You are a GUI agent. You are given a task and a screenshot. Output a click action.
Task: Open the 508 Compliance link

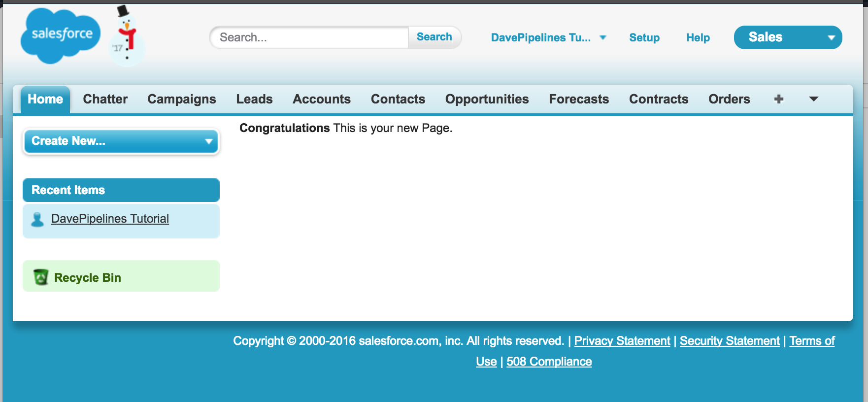pos(549,362)
